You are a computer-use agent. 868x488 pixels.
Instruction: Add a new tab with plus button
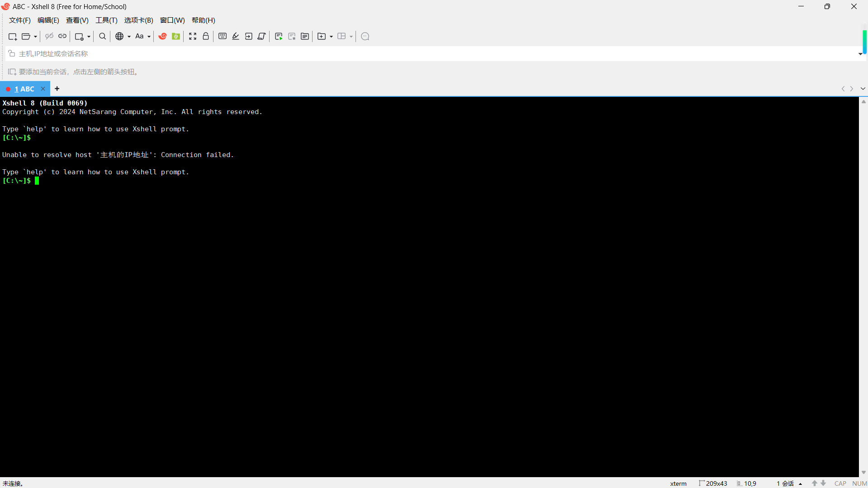[x=57, y=89]
